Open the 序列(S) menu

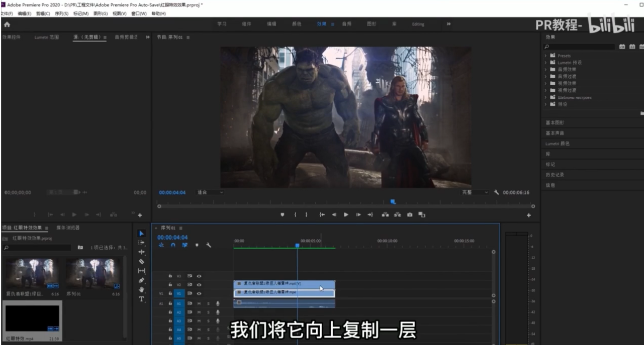62,14
